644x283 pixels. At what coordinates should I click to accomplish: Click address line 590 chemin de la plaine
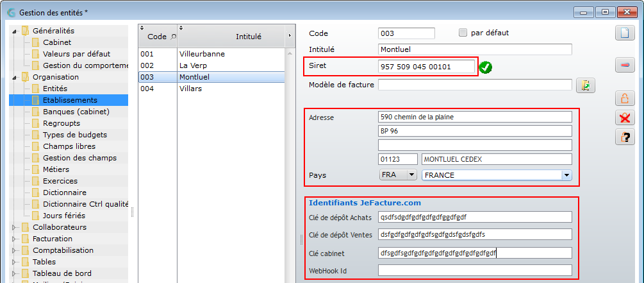pos(475,117)
